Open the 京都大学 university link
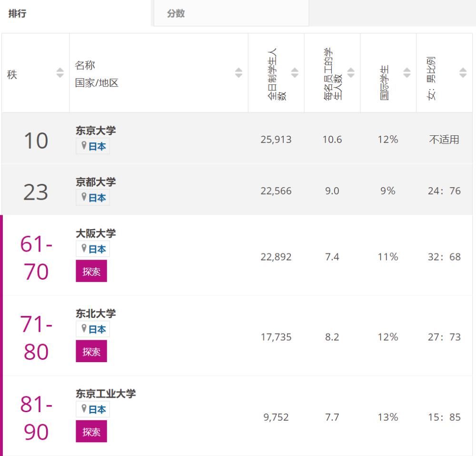Screen dimensions: 476x456 click(x=96, y=182)
